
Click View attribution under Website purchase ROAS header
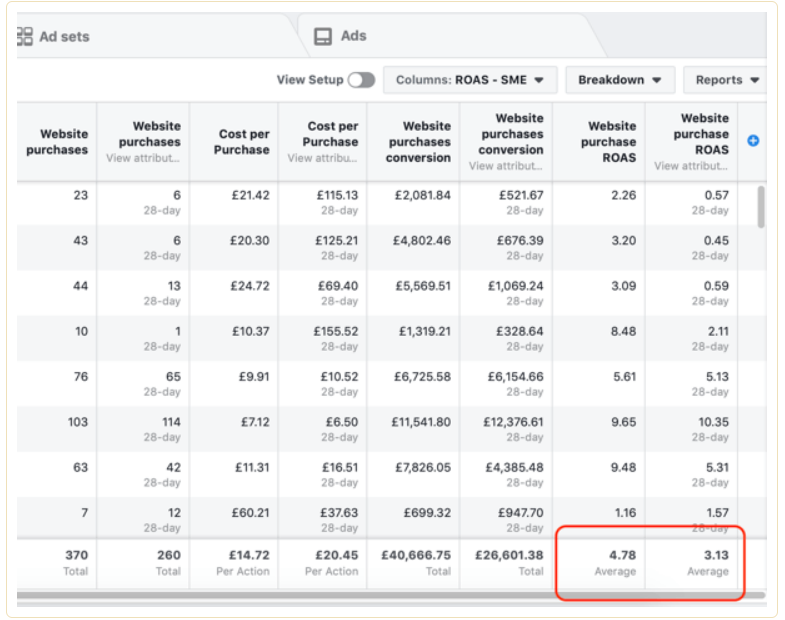point(691,166)
